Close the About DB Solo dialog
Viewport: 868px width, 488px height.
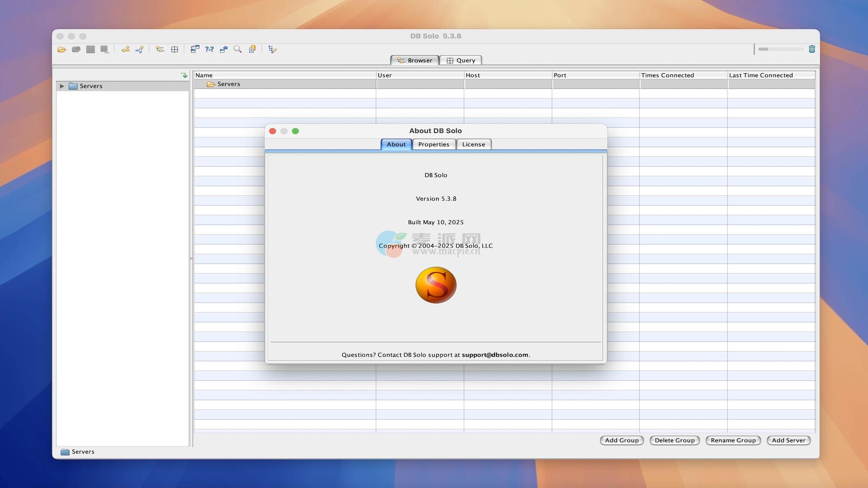coord(273,131)
